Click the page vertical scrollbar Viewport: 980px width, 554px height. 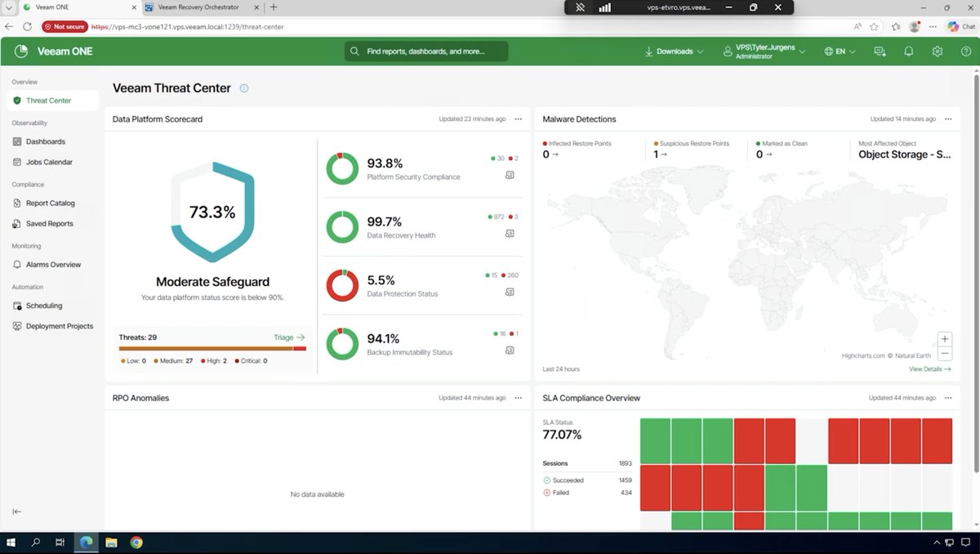(x=975, y=273)
